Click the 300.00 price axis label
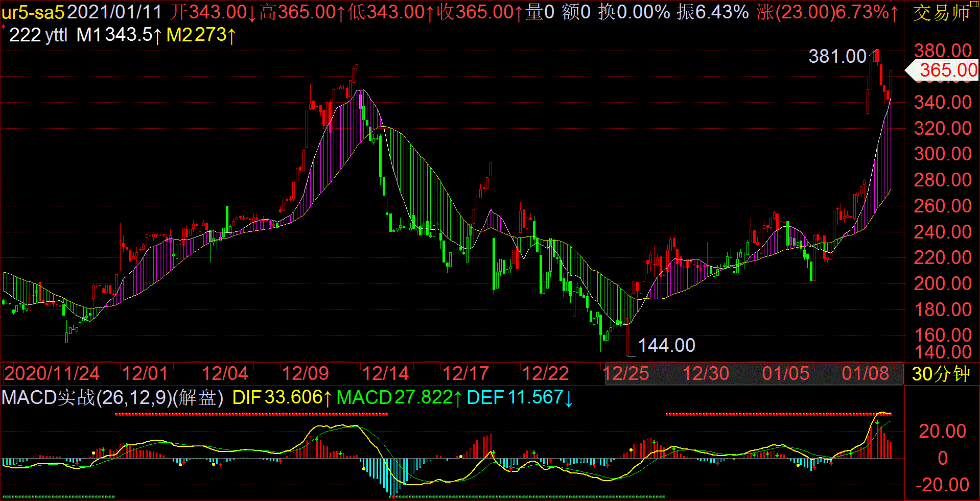This screenshot has width=980, height=501. click(943, 154)
